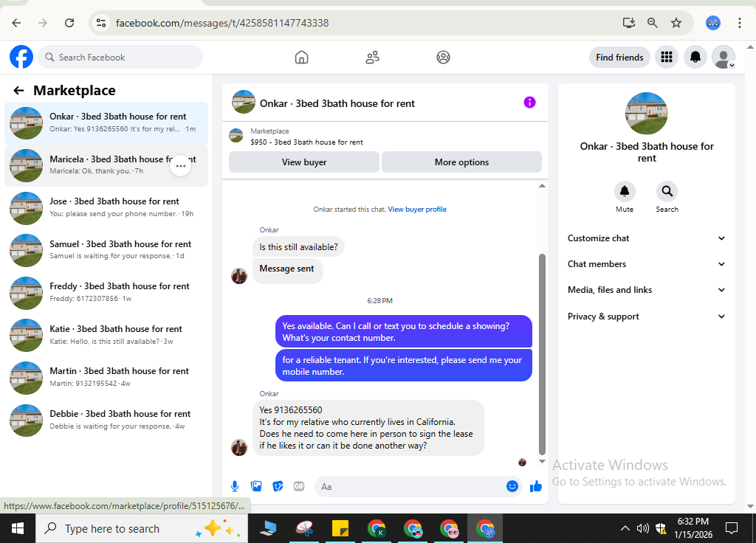The width and height of the screenshot is (756, 543).
Task: Click the View buyer button
Action: [x=303, y=162]
